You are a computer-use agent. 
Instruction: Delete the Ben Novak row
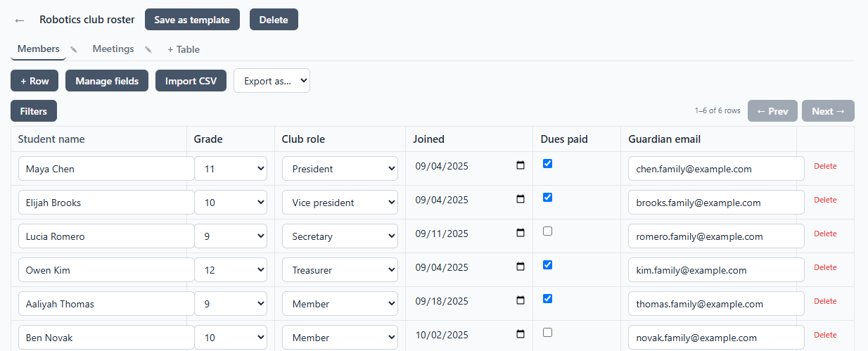[825, 335]
